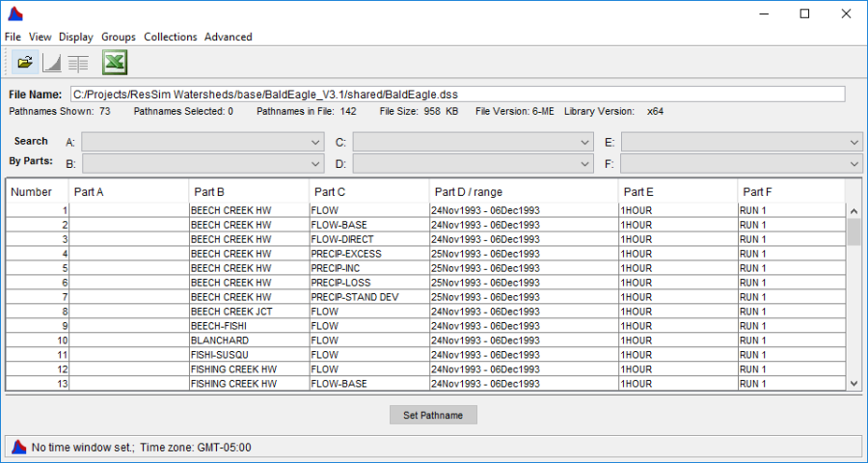Click the Part D / range column header
Viewport: 868px width, 463px height.
click(523, 191)
